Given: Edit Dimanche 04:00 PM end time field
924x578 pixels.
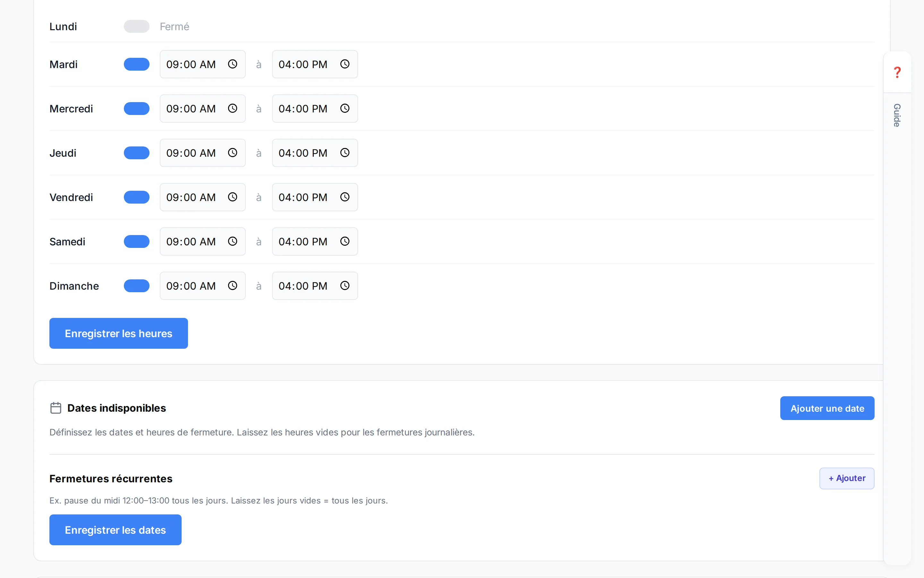Looking at the screenshot, I should pos(315,286).
